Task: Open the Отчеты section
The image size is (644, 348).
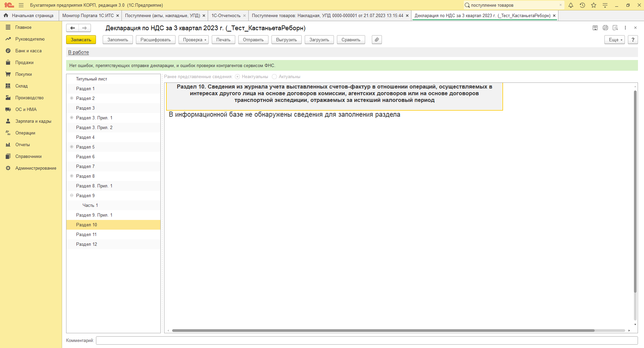Action: [x=31, y=145]
